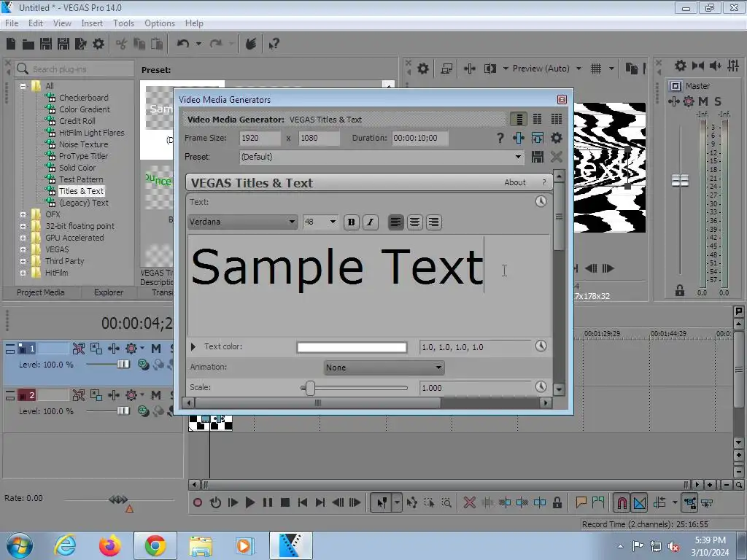Expand the Text color section
The width and height of the screenshot is (747, 560).
(x=193, y=346)
